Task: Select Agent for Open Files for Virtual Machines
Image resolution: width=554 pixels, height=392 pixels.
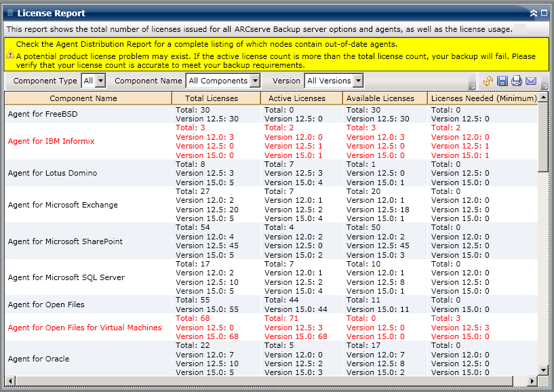Action: tap(271, 328)
